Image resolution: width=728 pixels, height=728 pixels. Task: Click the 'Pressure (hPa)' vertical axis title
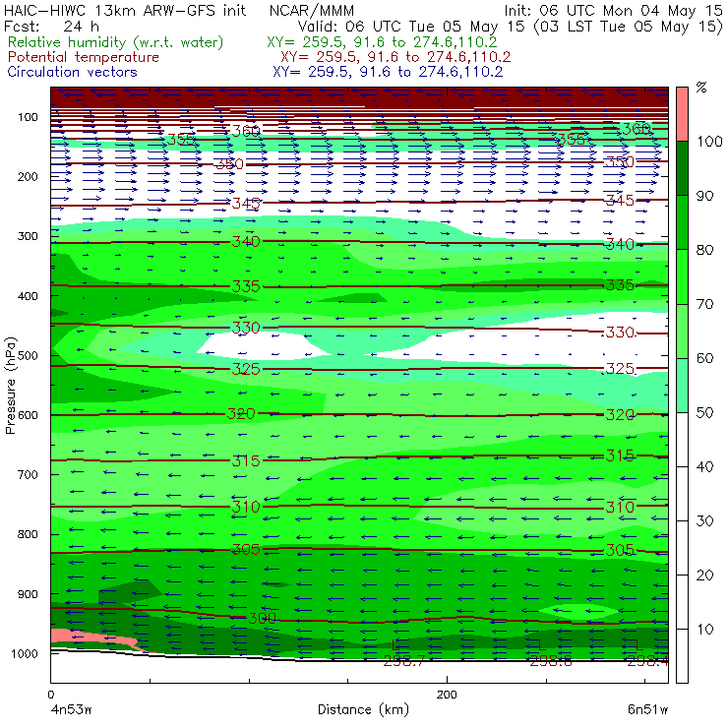10,386
